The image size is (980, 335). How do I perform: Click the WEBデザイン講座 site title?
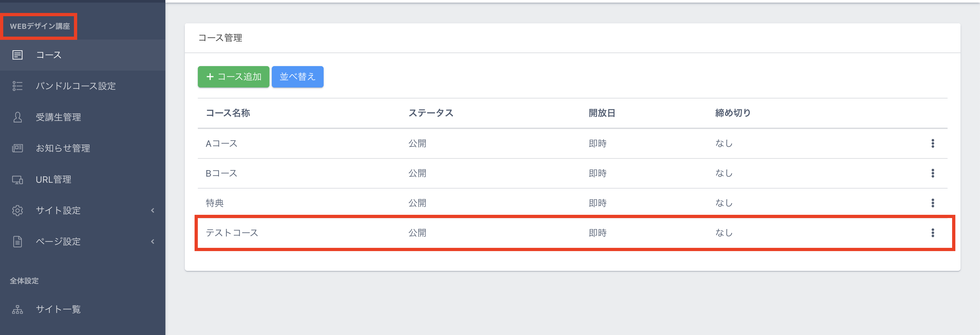[x=40, y=26]
